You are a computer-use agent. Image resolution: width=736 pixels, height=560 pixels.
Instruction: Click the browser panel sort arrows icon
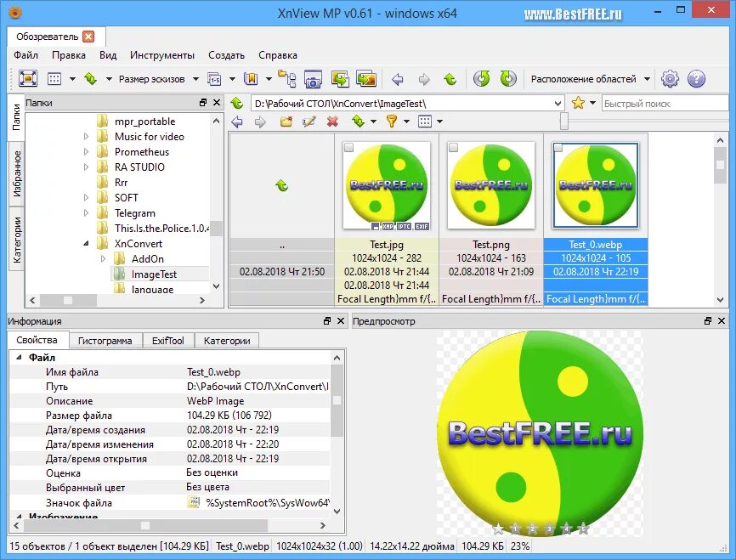[x=358, y=122]
